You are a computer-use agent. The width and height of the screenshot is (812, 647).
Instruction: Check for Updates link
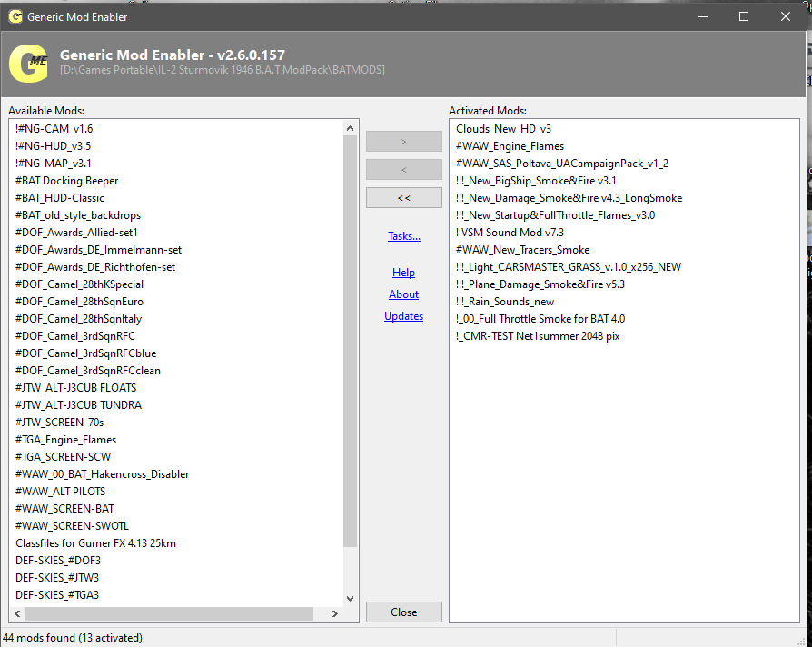pyautogui.click(x=403, y=316)
